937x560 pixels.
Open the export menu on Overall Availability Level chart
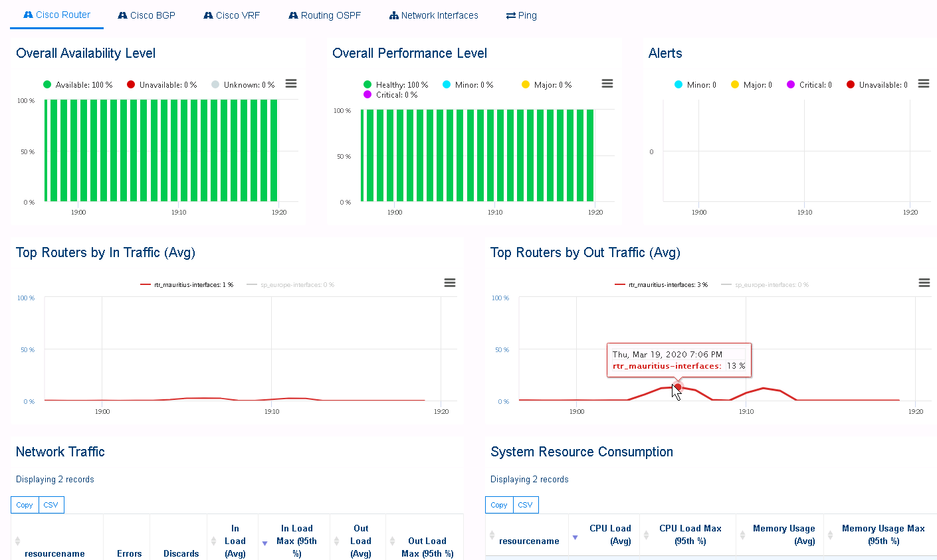pos(291,83)
